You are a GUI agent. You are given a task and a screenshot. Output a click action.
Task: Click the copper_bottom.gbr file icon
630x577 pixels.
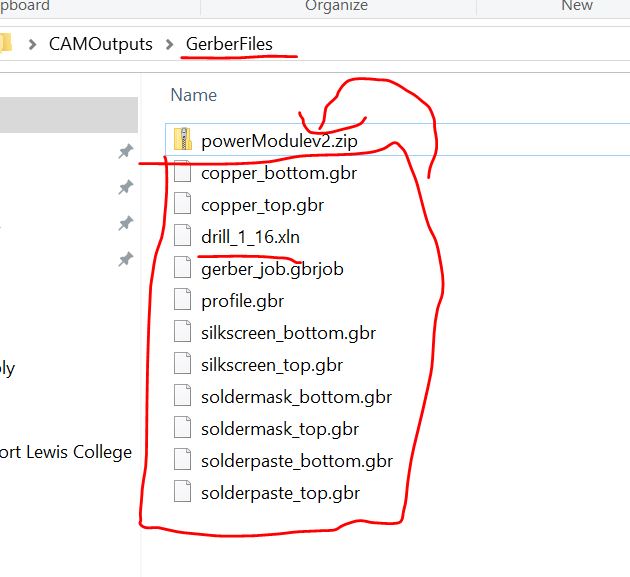point(181,172)
